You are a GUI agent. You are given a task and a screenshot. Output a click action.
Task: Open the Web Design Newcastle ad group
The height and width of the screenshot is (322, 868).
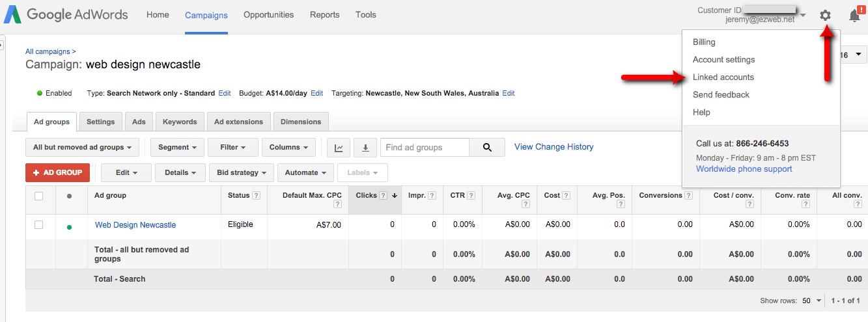(135, 225)
